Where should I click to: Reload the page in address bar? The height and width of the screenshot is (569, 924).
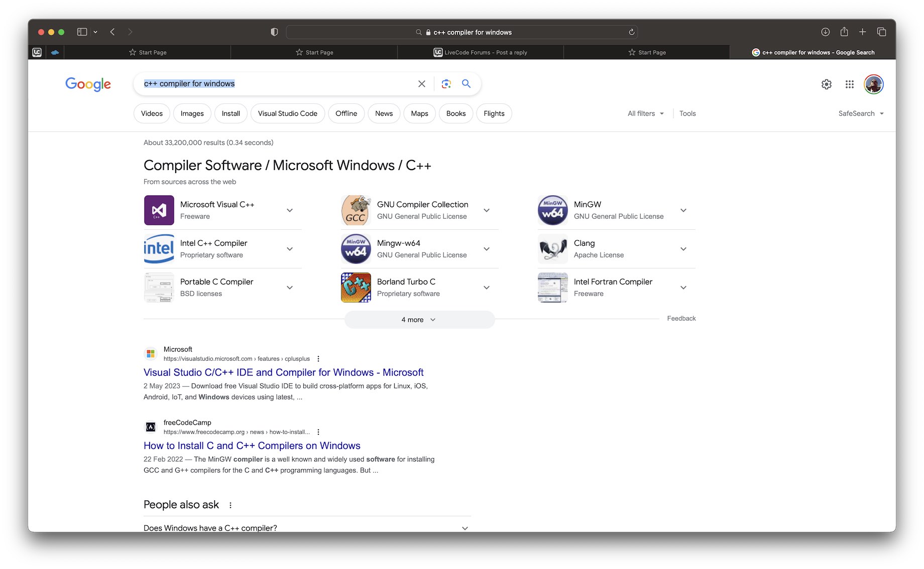(x=632, y=32)
